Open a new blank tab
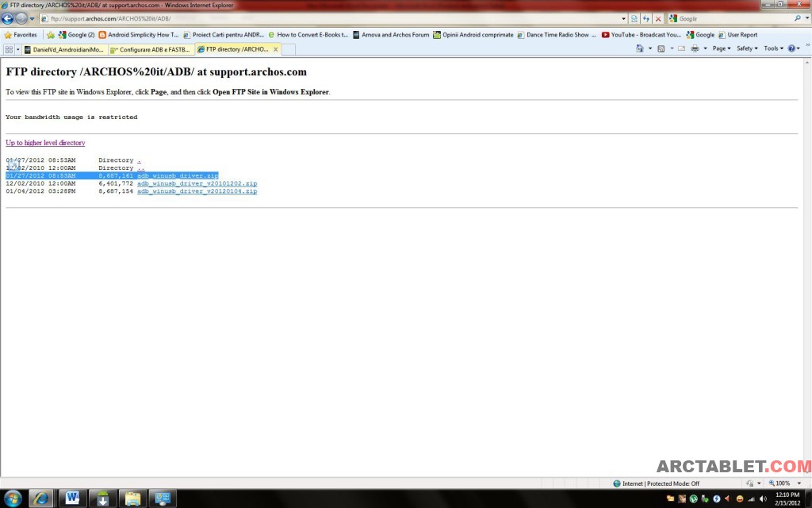This screenshot has width=812, height=508. tap(289, 49)
